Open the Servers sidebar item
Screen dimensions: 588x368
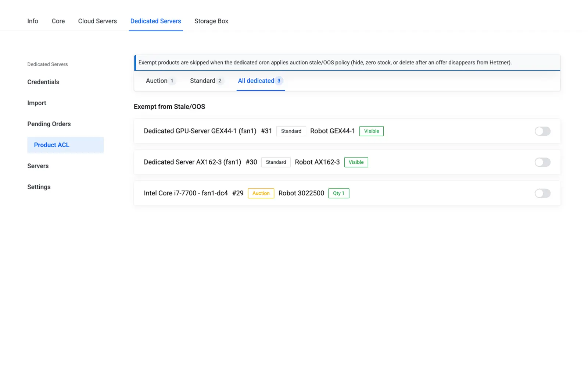point(38,166)
